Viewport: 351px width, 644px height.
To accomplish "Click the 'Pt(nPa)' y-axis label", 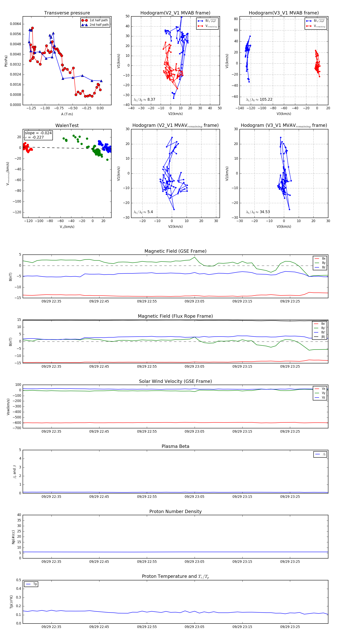I will pos(6,61).
